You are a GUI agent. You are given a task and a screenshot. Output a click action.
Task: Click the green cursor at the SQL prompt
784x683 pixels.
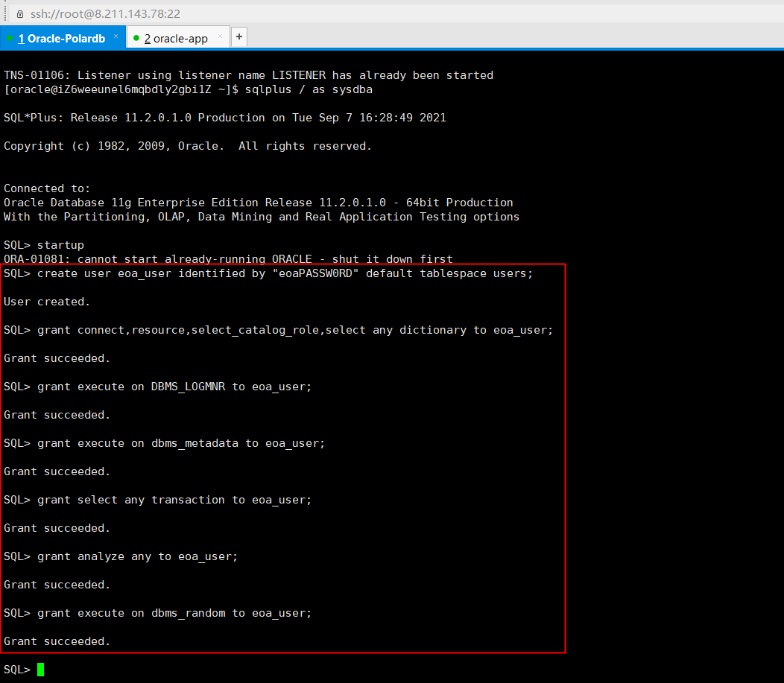(40, 670)
